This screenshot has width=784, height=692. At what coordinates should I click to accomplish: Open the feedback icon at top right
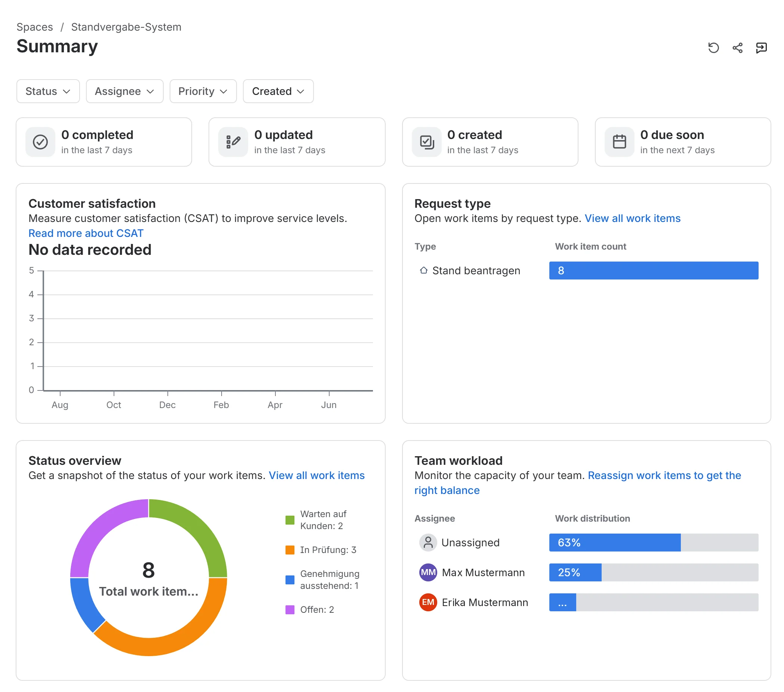coord(761,47)
